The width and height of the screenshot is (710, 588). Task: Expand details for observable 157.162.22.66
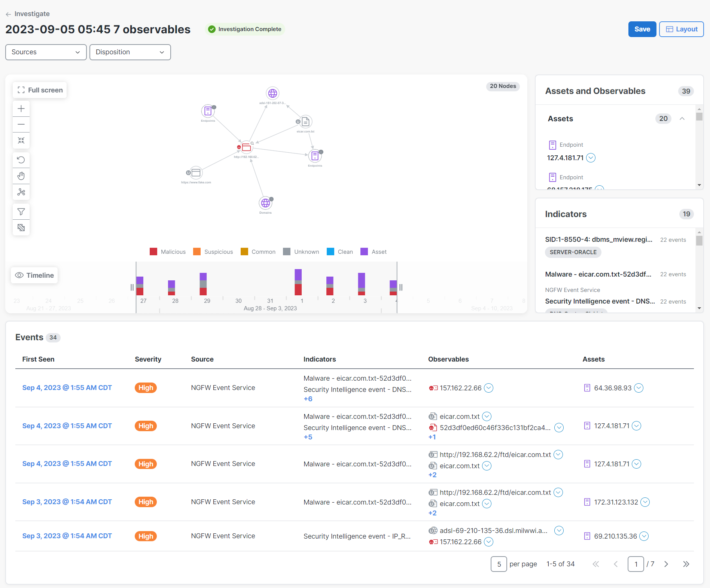point(488,388)
